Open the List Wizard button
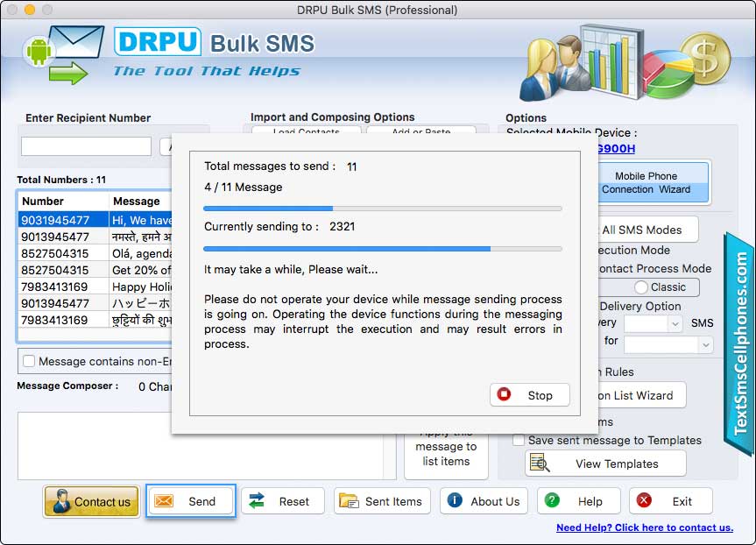 (641, 395)
